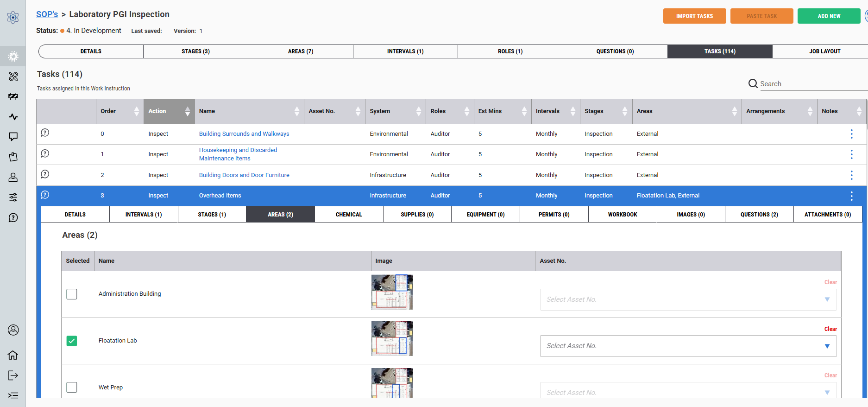
Task: Open the chat bubble icon in sidebar
Action: pyautogui.click(x=13, y=137)
